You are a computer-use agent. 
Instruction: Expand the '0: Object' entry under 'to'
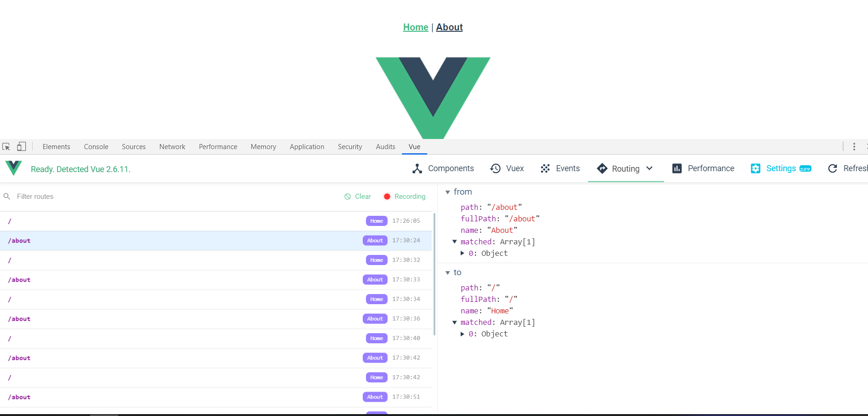[463, 334]
